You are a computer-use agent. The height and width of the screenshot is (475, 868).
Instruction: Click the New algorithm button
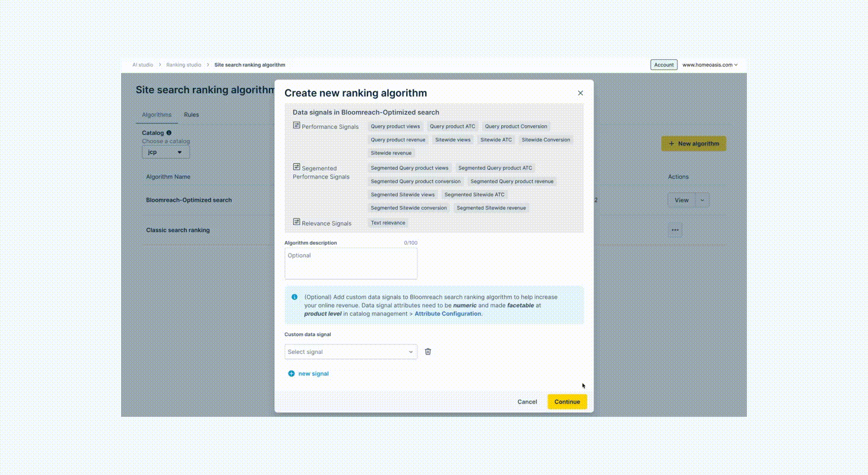pos(693,144)
